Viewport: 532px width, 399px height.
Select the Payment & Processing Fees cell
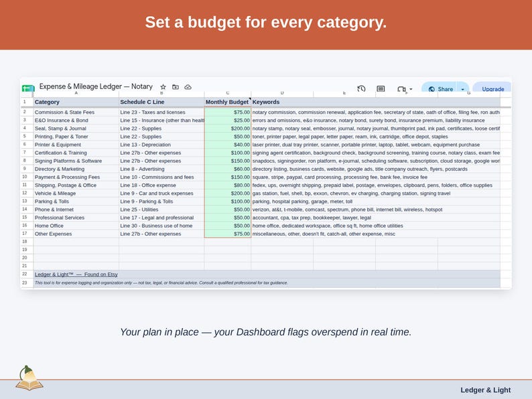tap(76, 177)
